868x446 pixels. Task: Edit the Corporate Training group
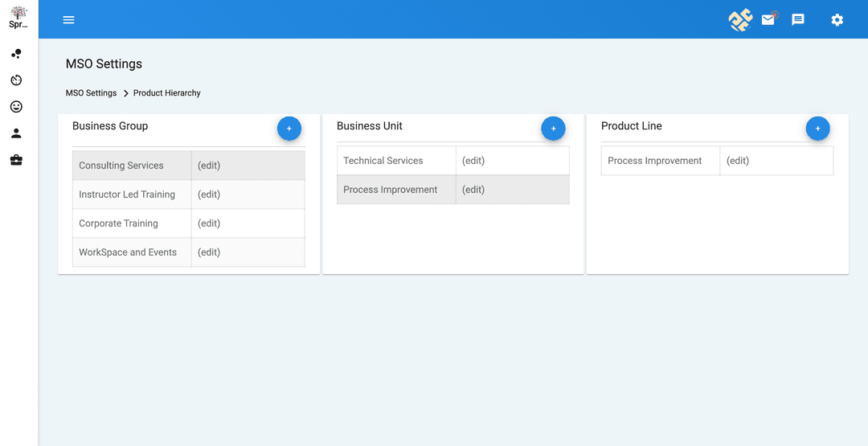pyautogui.click(x=209, y=223)
